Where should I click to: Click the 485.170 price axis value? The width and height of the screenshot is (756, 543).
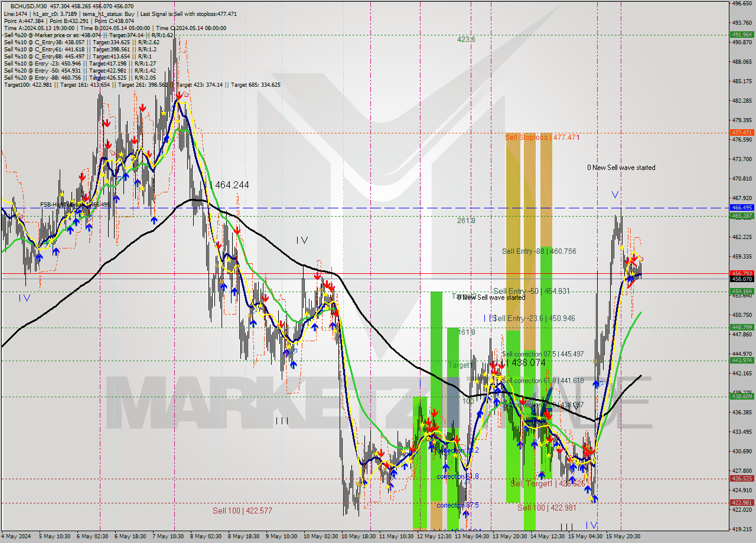pos(742,81)
